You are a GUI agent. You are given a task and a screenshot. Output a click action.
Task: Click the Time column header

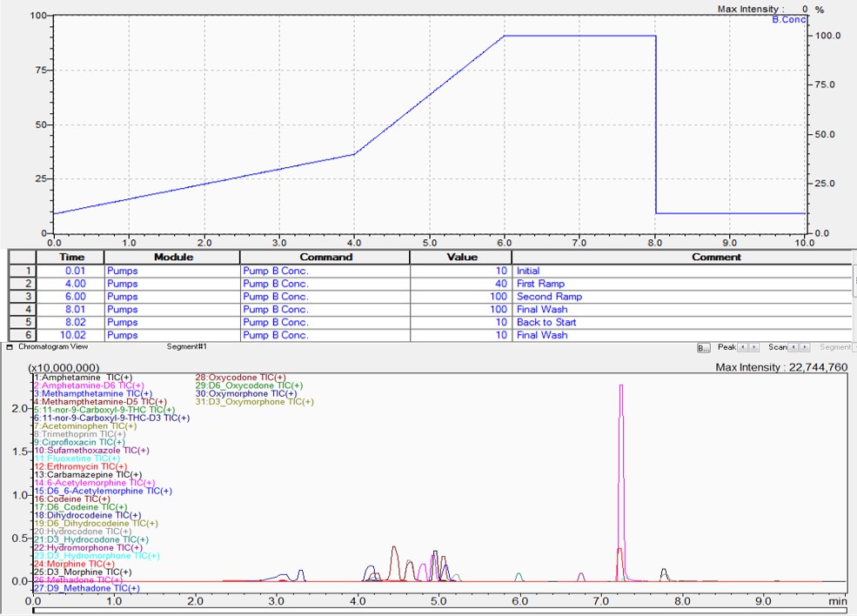[x=70, y=258]
